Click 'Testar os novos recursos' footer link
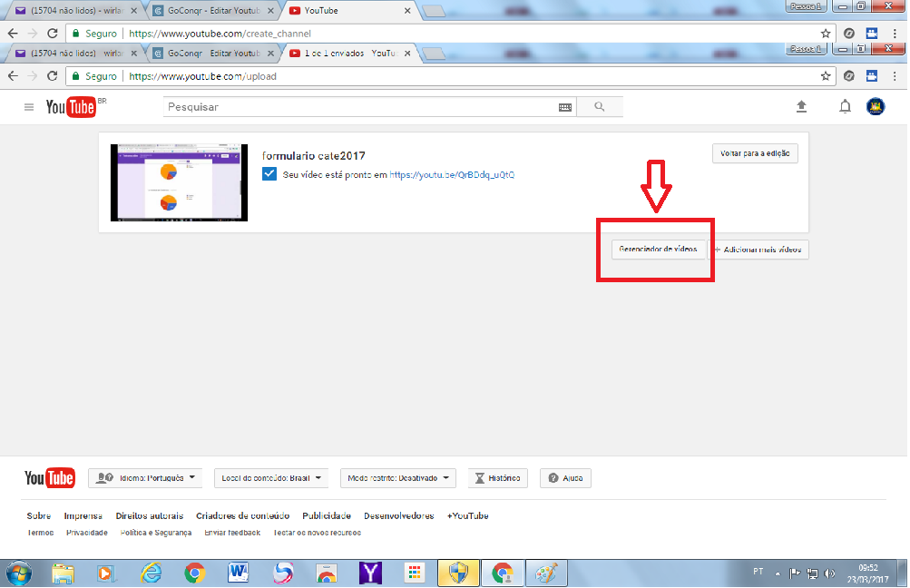The width and height of the screenshot is (910, 588). coord(317,533)
